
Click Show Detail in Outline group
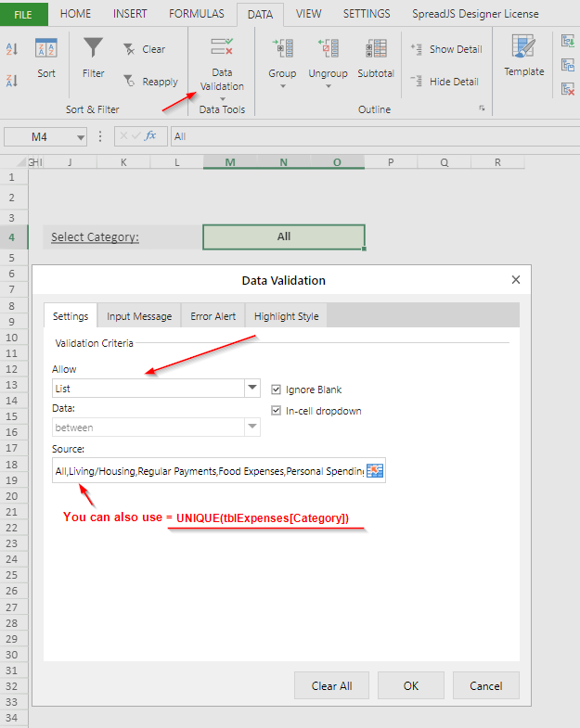[446, 49]
